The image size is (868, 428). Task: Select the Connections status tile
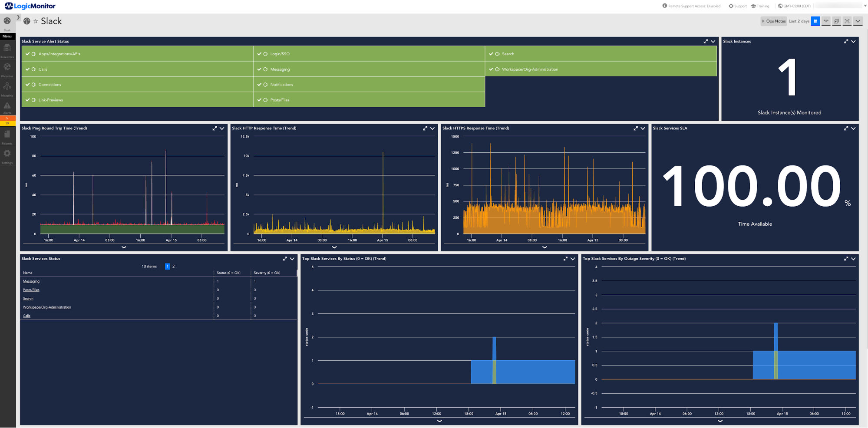point(137,84)
